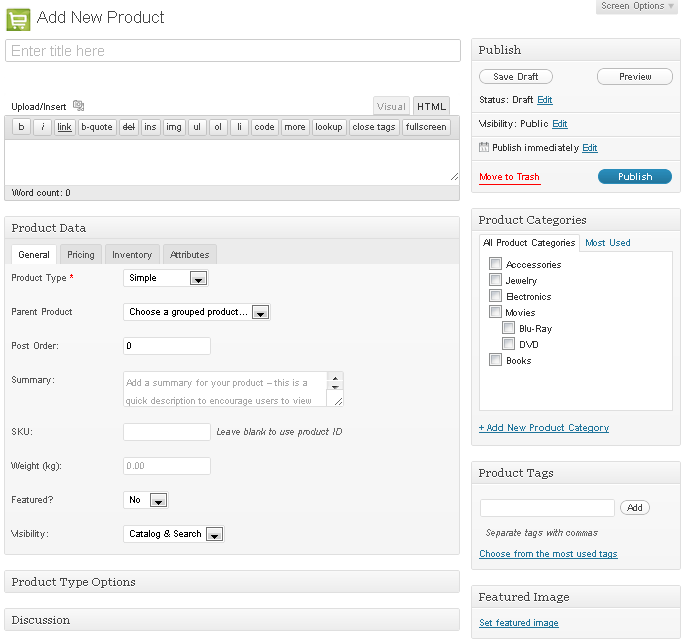
Task: Click the code toolbar button
Action: click(x=265, y=127)
